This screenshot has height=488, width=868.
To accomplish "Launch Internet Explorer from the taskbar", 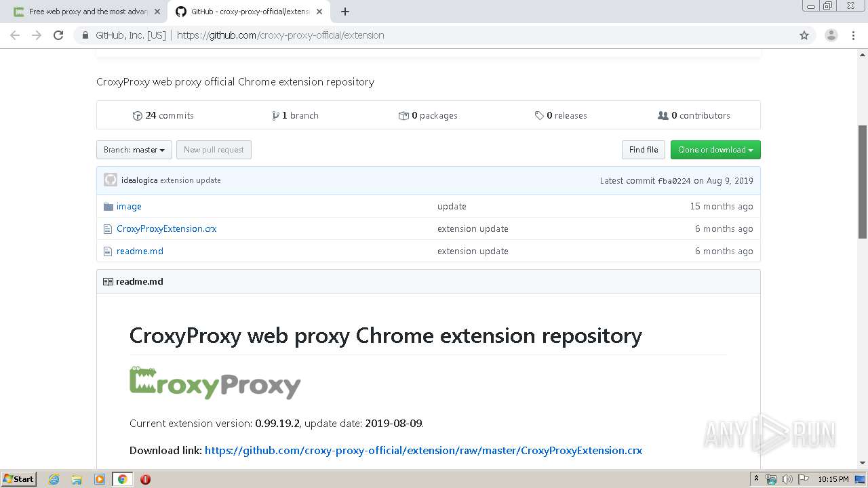I will (x=54, y=479).
